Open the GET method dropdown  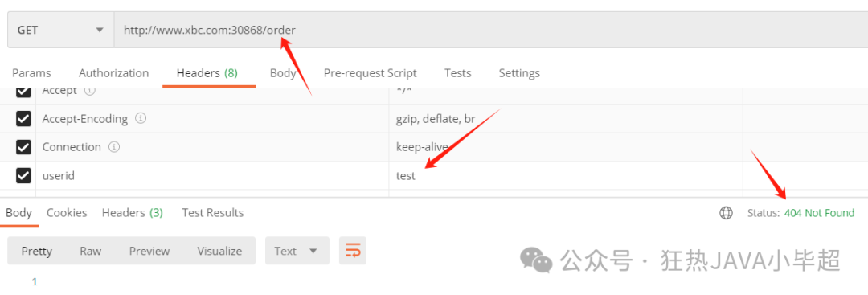[x=60, y=30]
